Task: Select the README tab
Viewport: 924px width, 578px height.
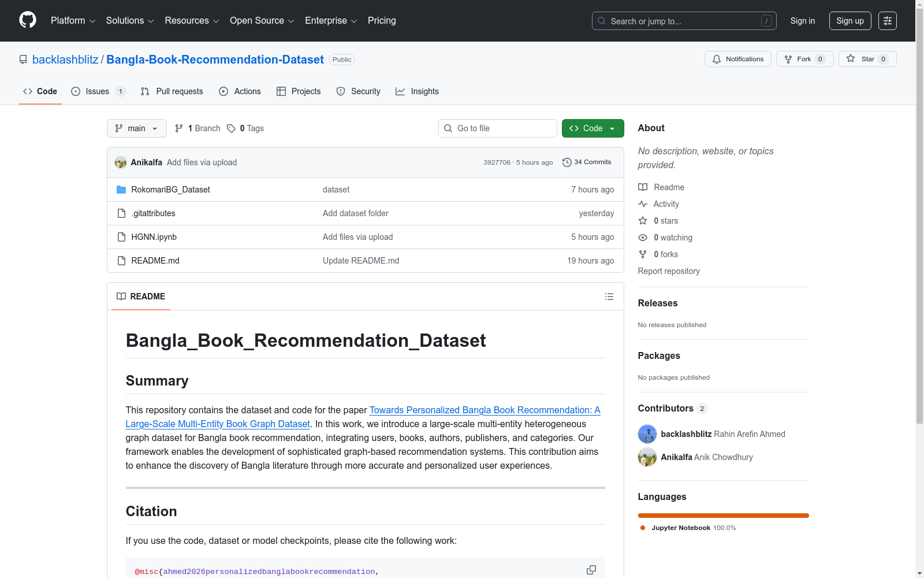Action: (x=141, y=297)
